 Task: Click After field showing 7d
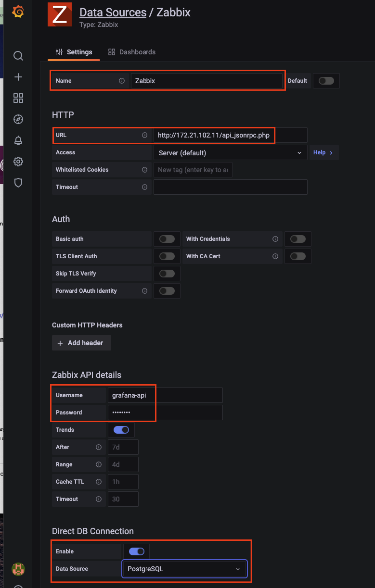tap(123, 447)
